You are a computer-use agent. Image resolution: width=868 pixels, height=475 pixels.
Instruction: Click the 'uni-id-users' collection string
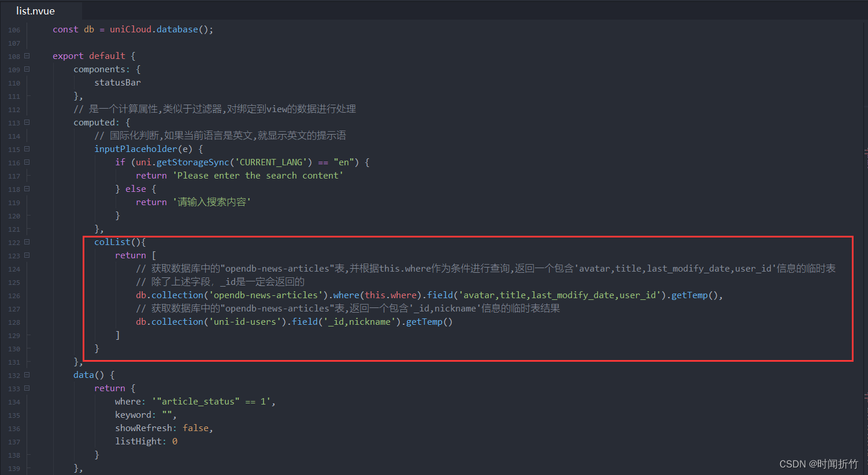(245, 322)
